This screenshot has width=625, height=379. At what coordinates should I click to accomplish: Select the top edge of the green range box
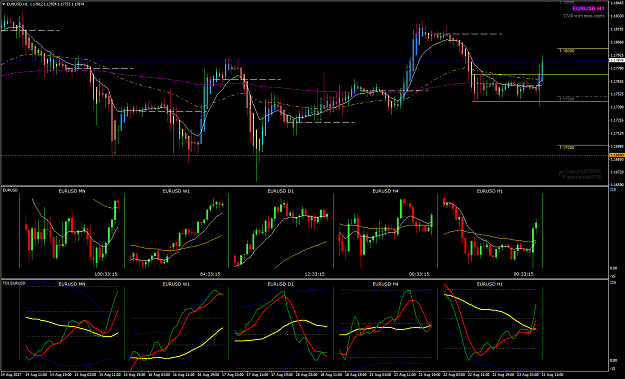coord(540,75)
